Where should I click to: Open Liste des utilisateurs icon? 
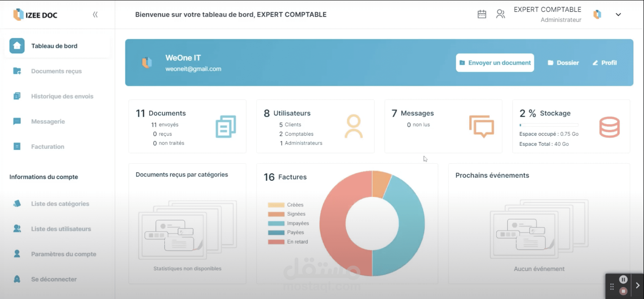17,229
